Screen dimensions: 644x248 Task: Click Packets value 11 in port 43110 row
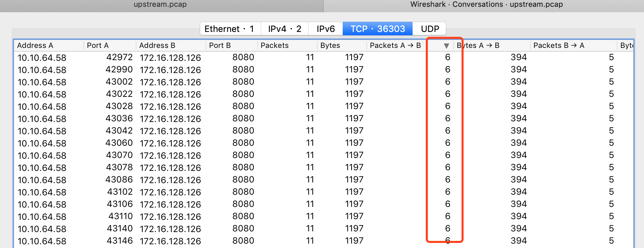point(310,216)
